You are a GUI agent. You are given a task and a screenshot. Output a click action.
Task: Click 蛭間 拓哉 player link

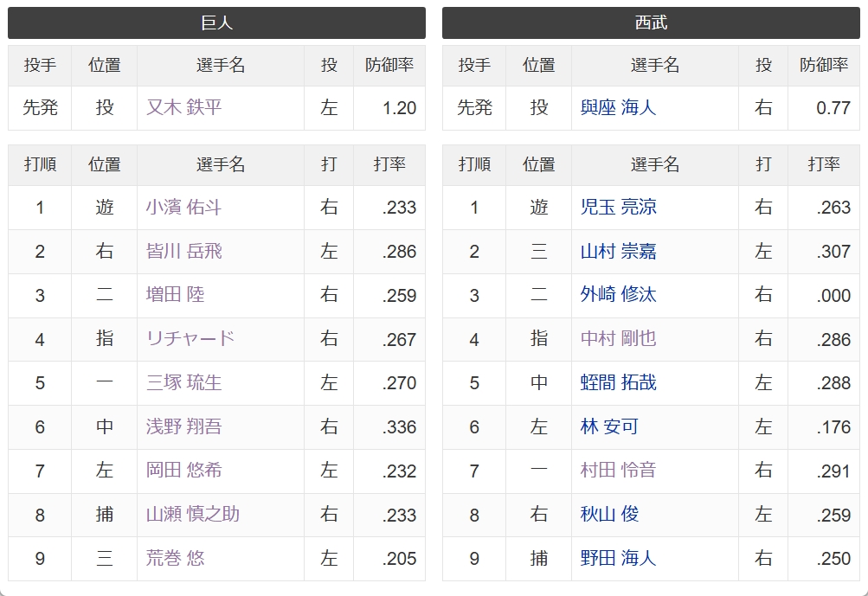coord(618,383)
